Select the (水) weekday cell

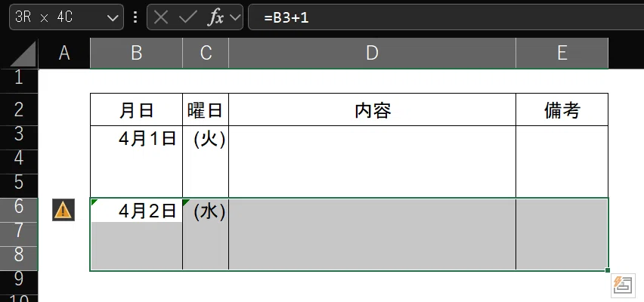point(206,211)
